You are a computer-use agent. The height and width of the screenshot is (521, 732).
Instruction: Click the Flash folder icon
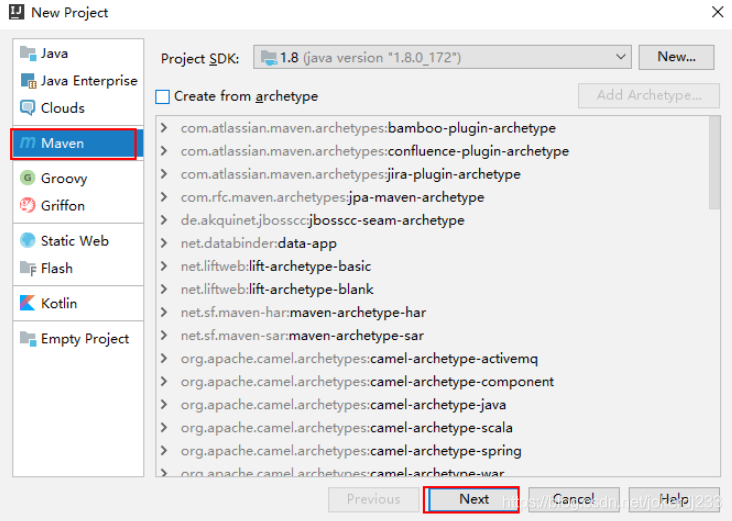[x=28, y=268]
